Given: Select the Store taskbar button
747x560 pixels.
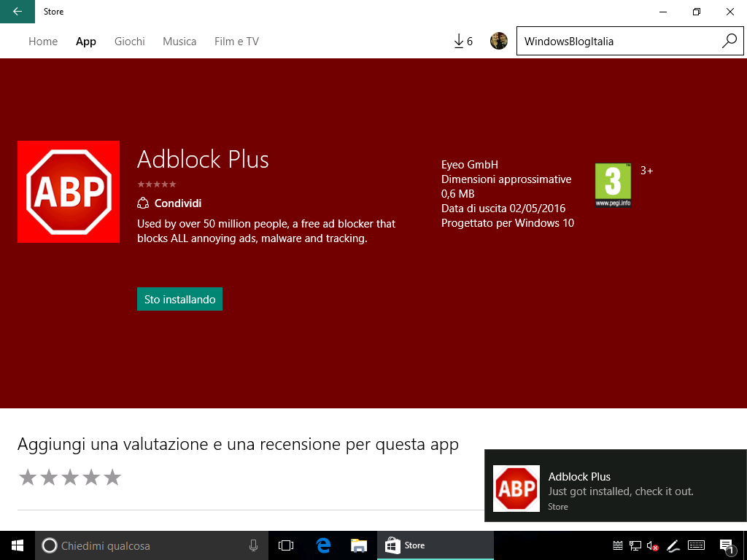Looking at the screenshot, I should pos(436,545).
